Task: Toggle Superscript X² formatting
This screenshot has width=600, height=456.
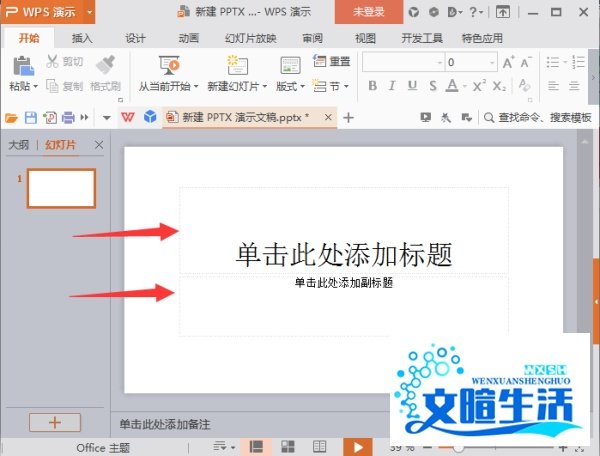Action: tap(479, 86)
